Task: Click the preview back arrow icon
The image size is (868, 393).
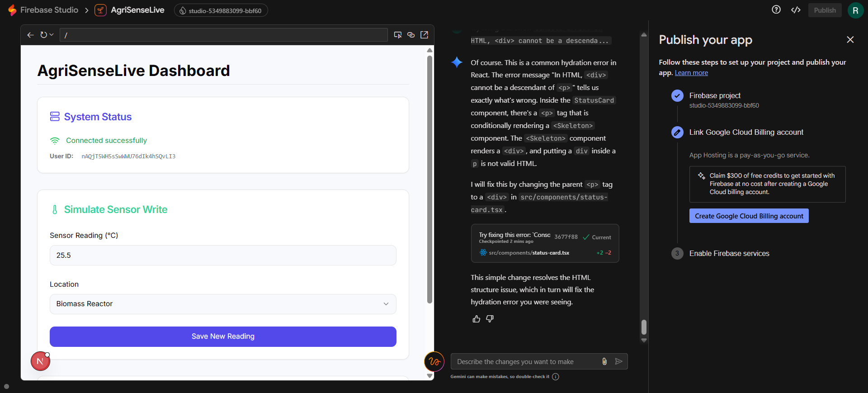Action: 30,35
